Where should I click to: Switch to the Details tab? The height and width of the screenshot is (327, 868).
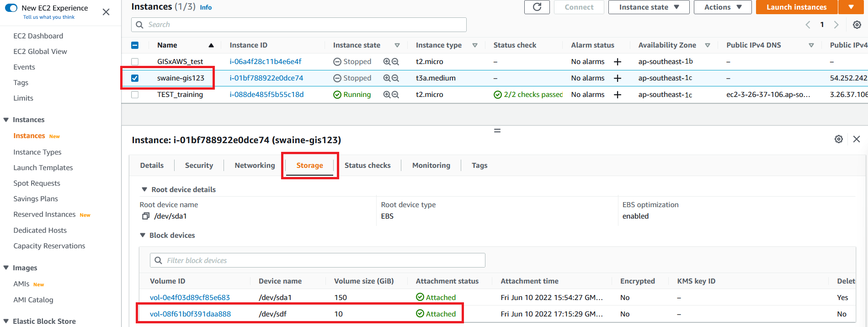[x=152, y=166]
